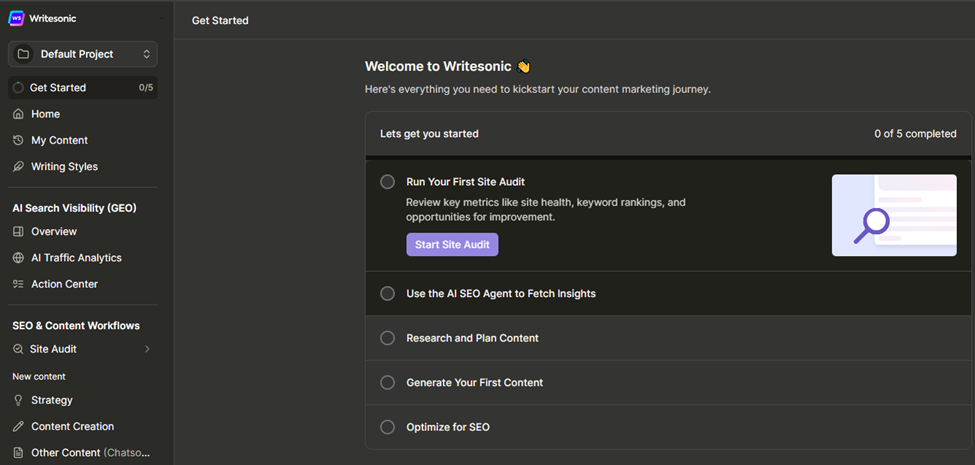
Task: Toggle the Generate Your First Content circle
Action: point(387,382)
